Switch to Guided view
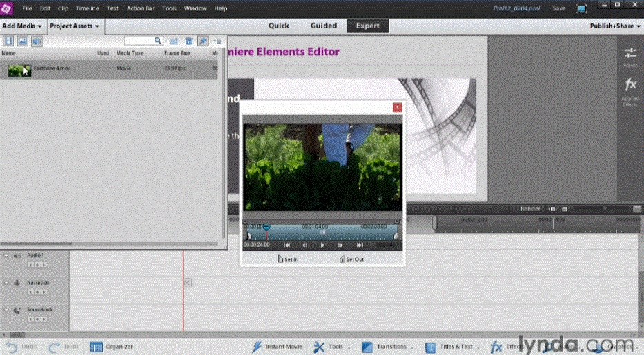The image size is (644, 355). point(324,26)
